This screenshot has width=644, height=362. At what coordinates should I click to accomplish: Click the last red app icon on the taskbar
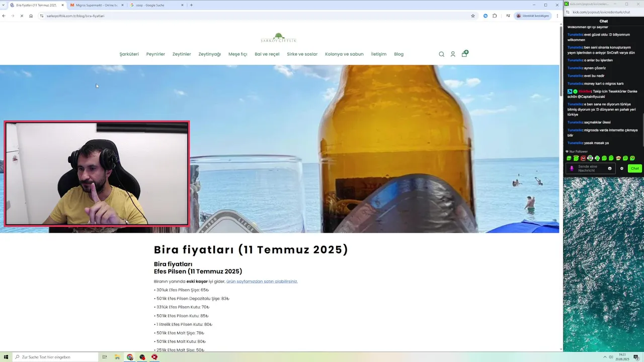pos(154,357)
